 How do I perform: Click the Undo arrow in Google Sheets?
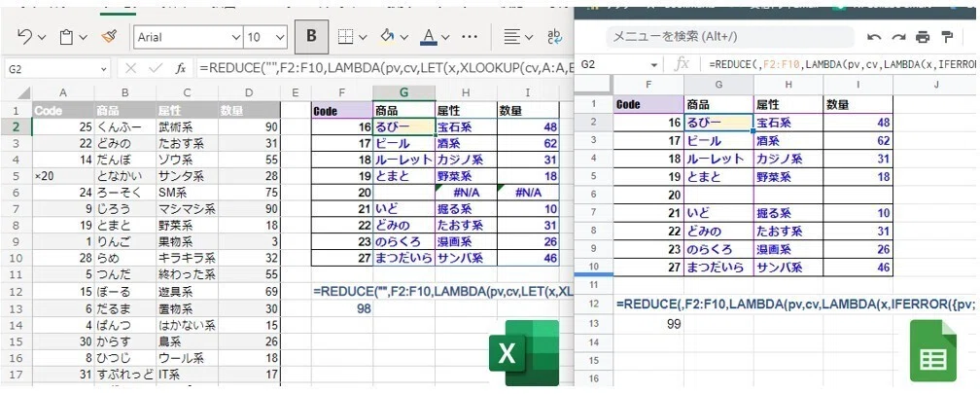[874, 37]
